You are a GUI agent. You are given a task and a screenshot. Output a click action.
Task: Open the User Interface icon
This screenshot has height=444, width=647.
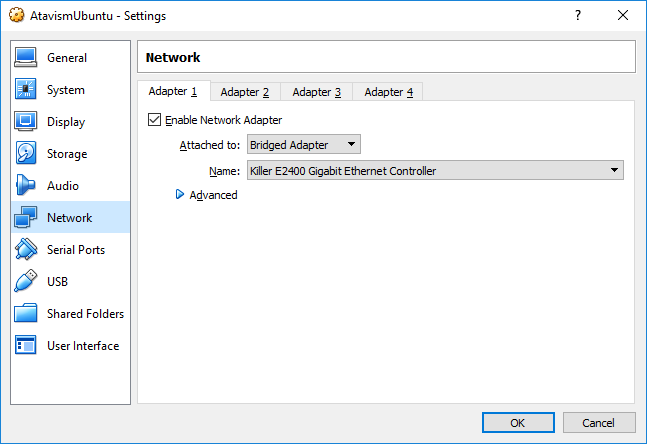pyautogui.click(x=26, y=346)
